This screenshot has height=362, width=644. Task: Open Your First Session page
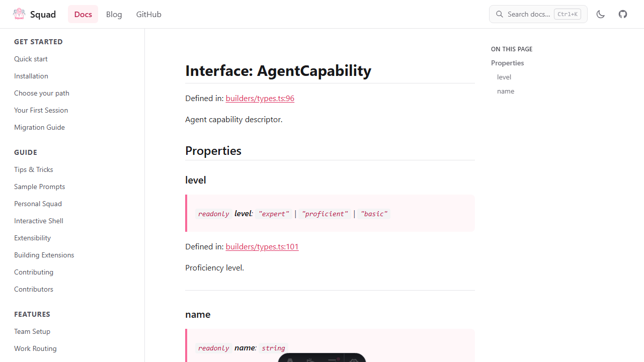(41, 110)
